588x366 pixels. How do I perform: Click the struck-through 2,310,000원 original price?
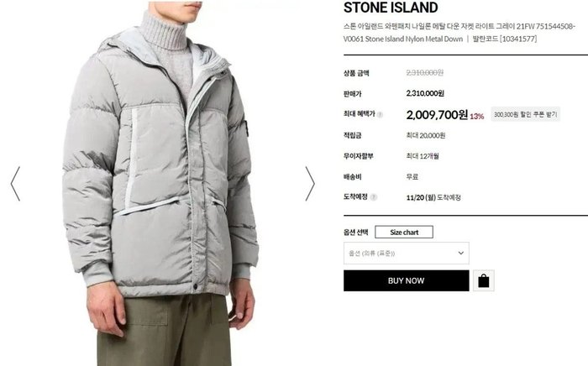tap(425, 73)
